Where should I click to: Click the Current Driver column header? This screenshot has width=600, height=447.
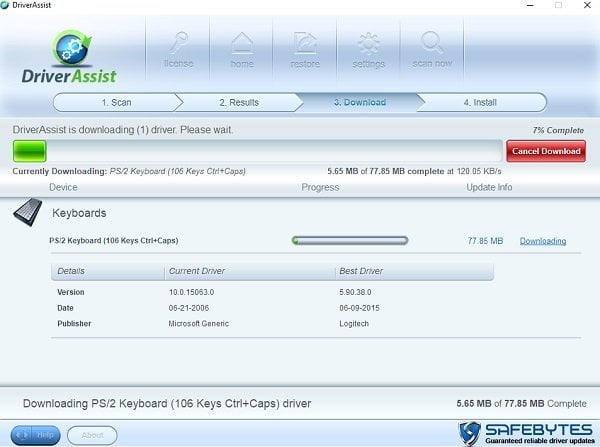click(197, 271)
